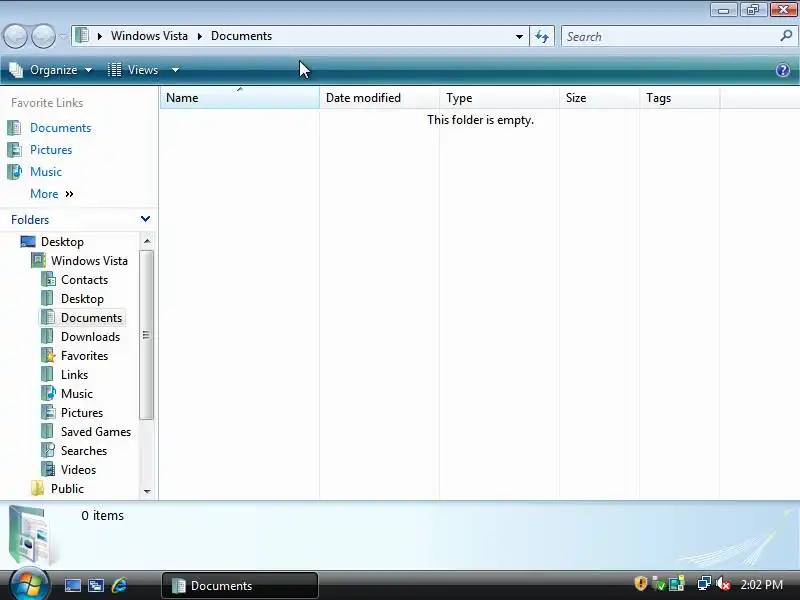
Task: Click the Saved Games folder icon
Action: pos(48,432)
